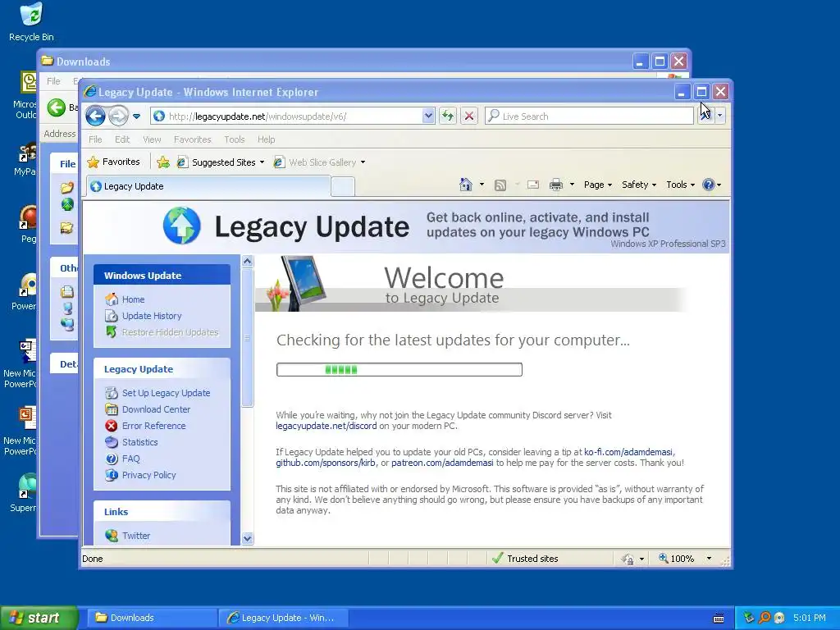
Task: Open the Safety dropdown menu
Action: 639,185
